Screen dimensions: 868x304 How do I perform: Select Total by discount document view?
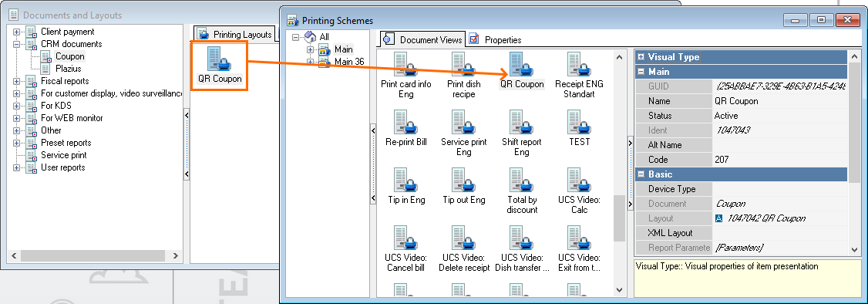[521, 191]
